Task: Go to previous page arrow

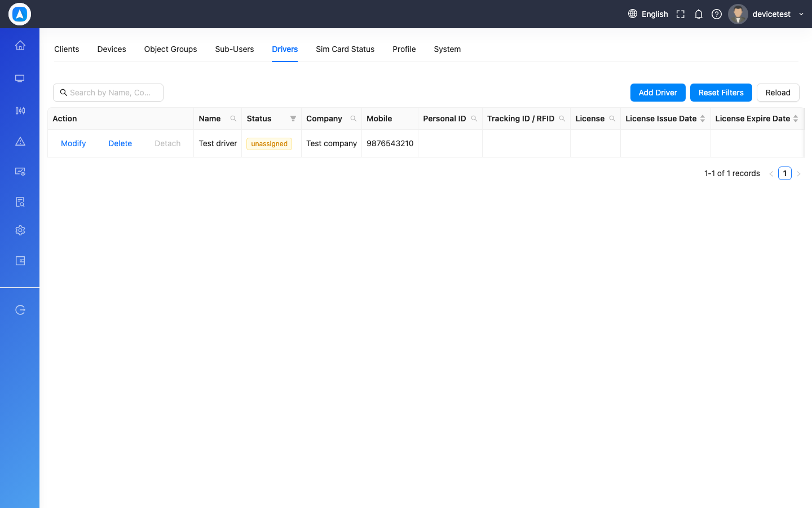Action: (771, 173)
